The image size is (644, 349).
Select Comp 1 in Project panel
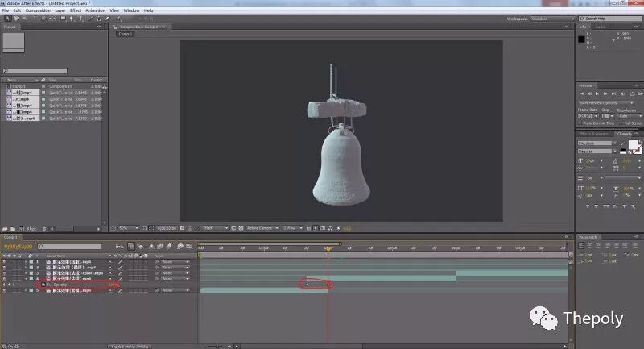(x=19, y=86)
